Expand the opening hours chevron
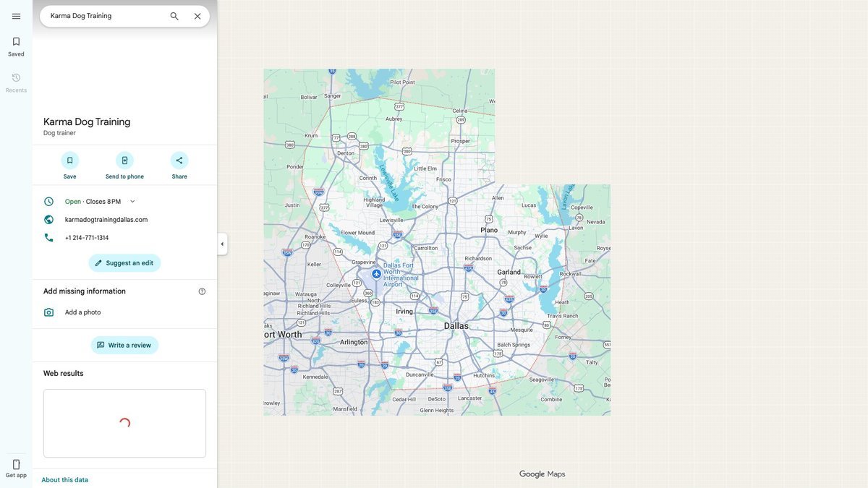Image resolution: width=868 pixels, height=488 pixels. pyautogui.click(x=132, y=202)
